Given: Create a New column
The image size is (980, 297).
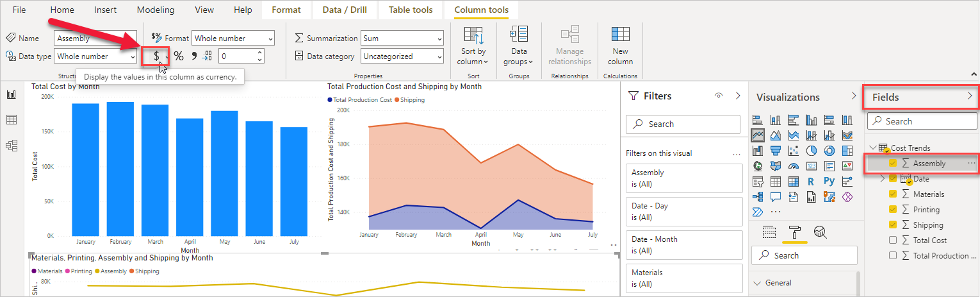Looking at the screenshot, I should point(620,46).
